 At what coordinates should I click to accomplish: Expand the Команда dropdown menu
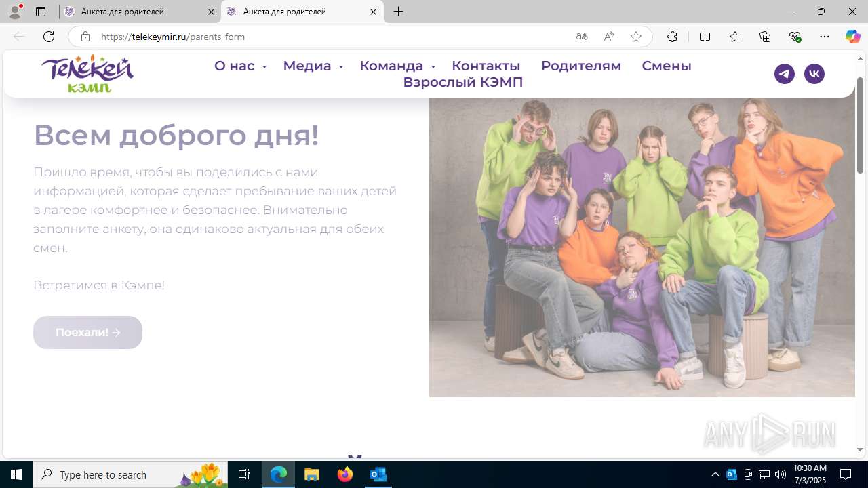[x=397, y=66]
